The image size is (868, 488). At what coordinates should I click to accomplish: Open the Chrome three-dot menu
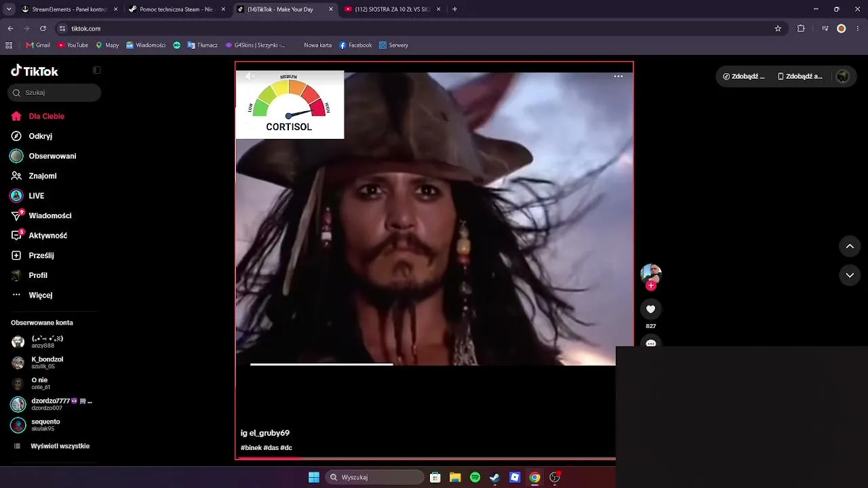coord(858,28)
